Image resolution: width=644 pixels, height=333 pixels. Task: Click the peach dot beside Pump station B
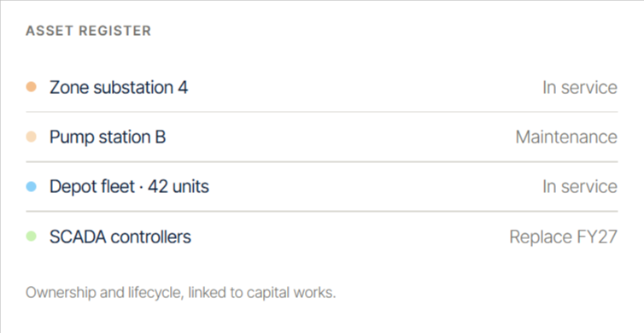[x=32, y=137]
